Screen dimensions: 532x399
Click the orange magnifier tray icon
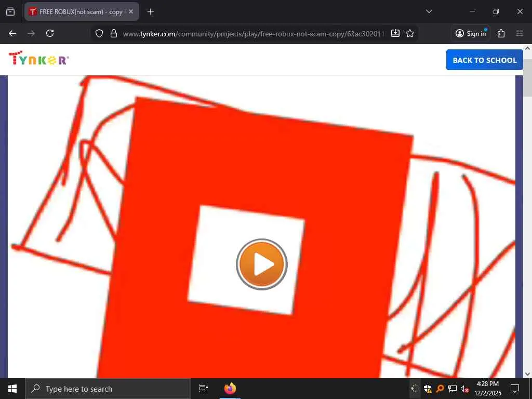click(440, 389)
